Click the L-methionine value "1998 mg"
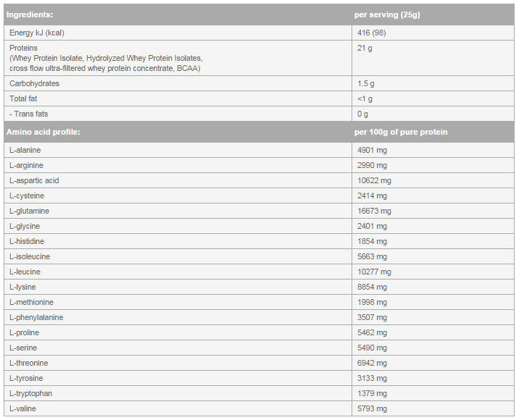Screen dimensions: 519x420 pos(372,302)
